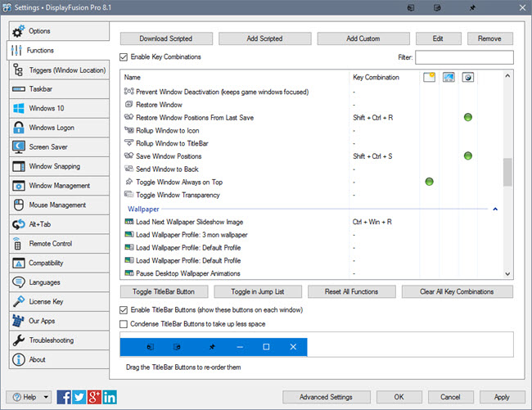Viewport: 532px width, 410px height.
Task: Click close X in blue titlebar preview
Action: (x=293, y=347)
